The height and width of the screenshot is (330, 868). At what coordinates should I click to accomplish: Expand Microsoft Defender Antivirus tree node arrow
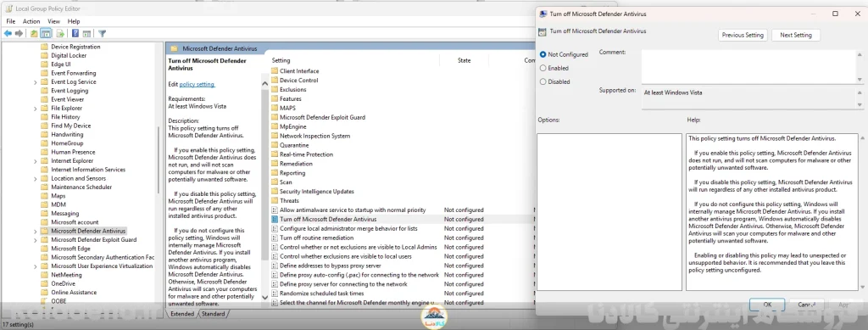coord(36,231)
